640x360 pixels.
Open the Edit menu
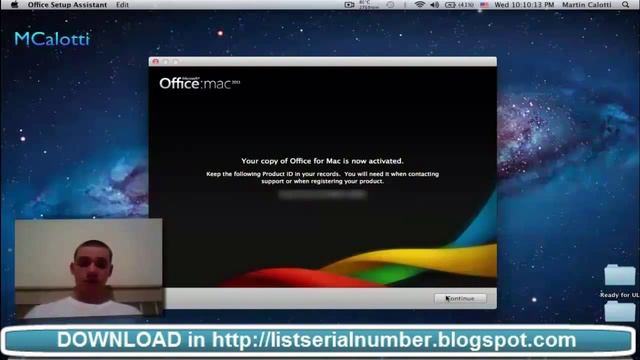tap(122, 5)
